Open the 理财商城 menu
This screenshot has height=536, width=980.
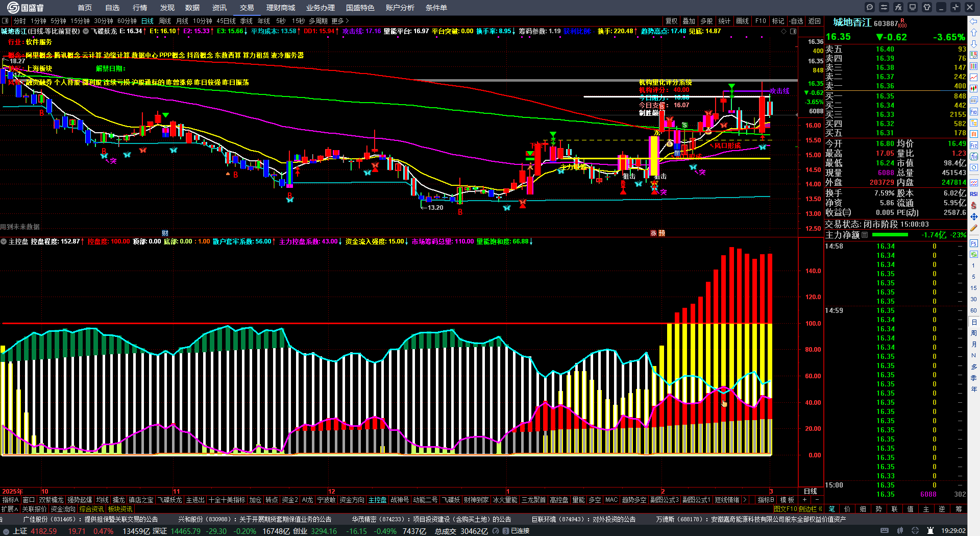[x=281, y=8]
